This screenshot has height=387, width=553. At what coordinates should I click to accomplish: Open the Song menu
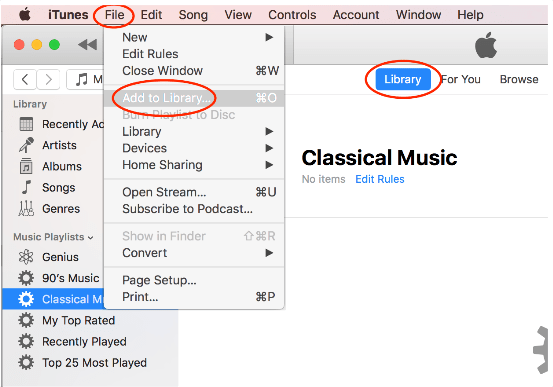pyautogui.click(x=193, y=15)
